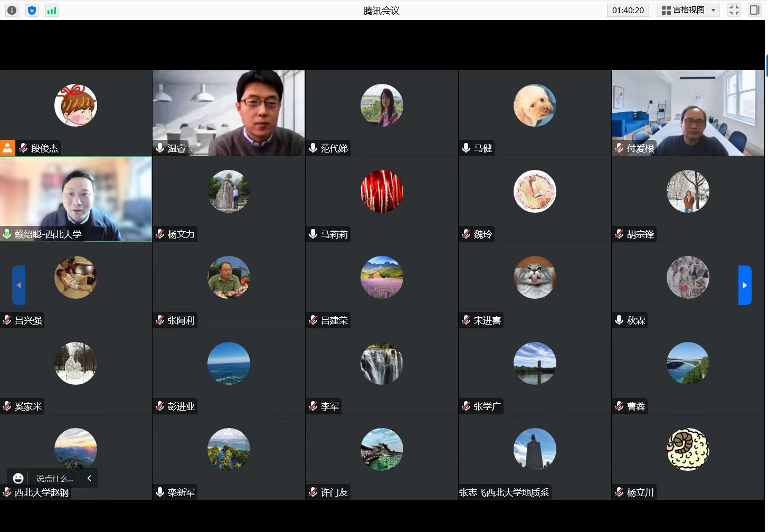This screenshot has height=532, width=768.
Task: Click the emoji smiley face icon
Action: [x=18, y=478]
